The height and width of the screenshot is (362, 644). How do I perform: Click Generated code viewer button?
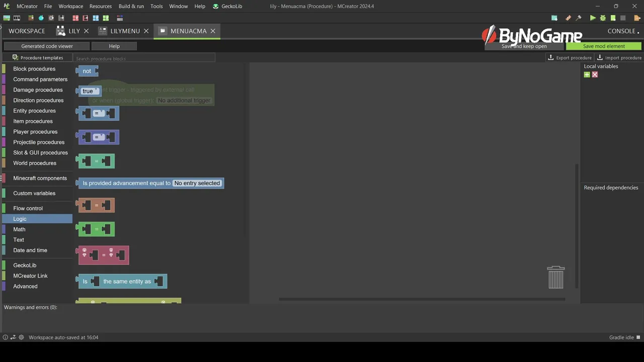(47, 46)
